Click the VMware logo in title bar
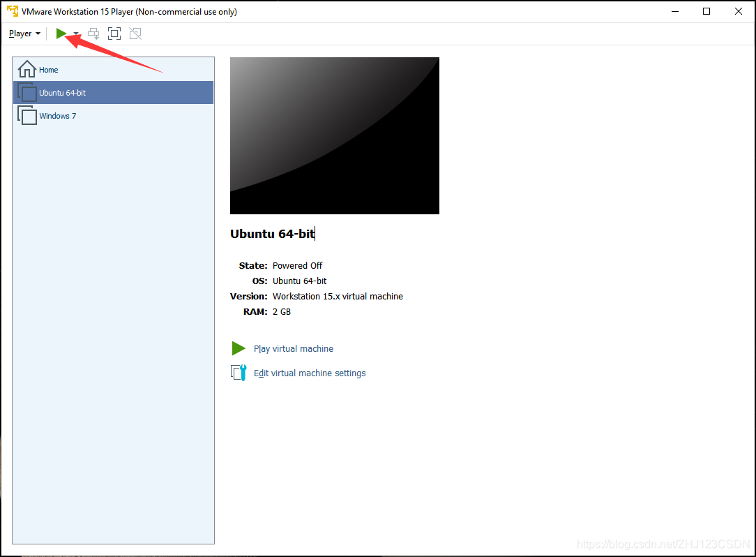The width and height of the screenshot is (756, 557). click(13, 11)
